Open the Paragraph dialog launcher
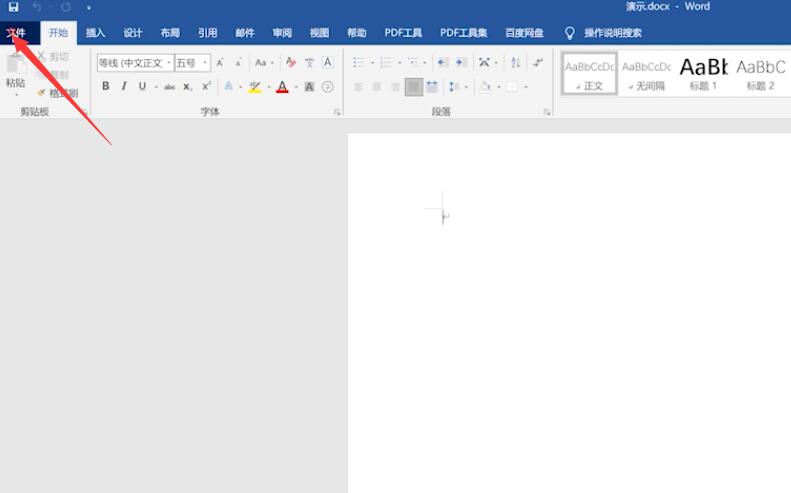This screenshot has width=791, height=493. tap(547, 112)
